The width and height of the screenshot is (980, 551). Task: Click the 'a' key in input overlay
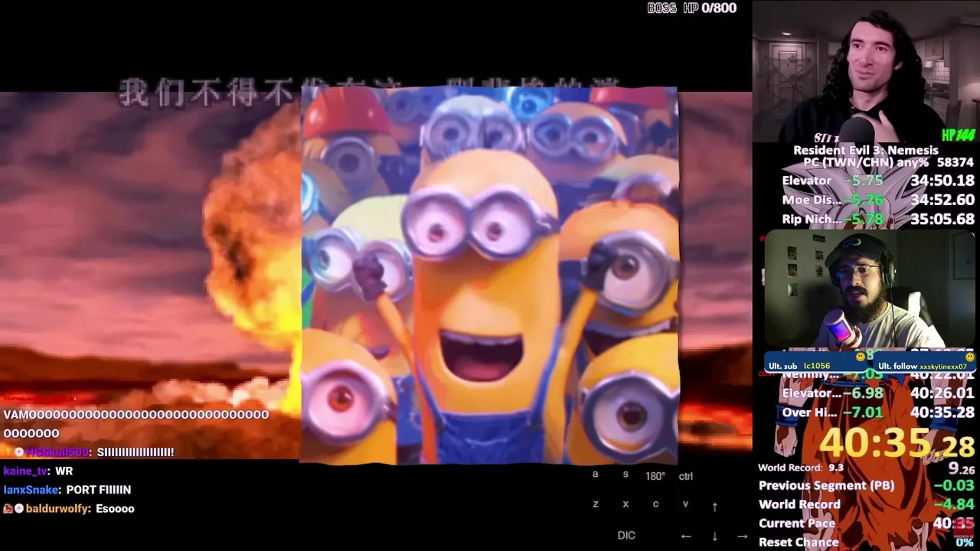click(x=595, y=474)
